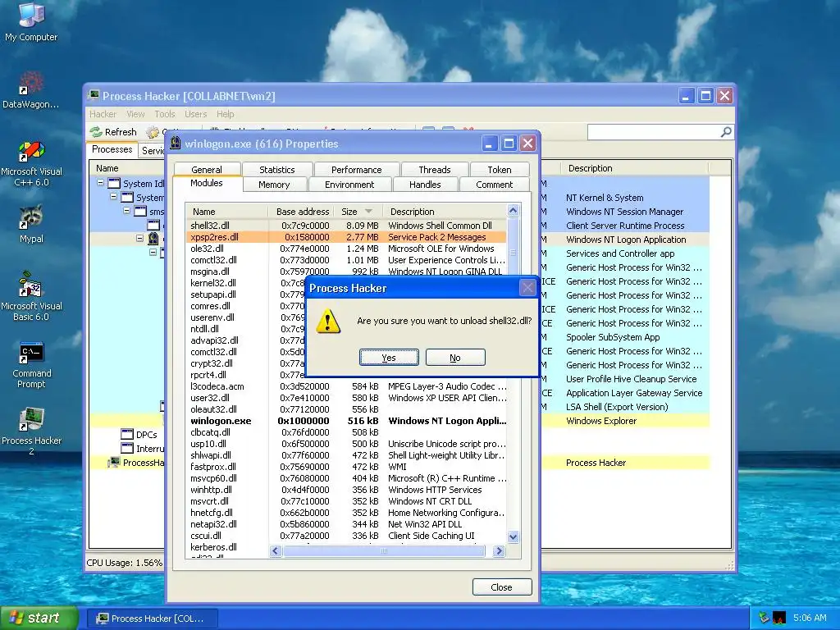Open the Mypal browser shortcut
This screenshot has height=630, width=840.
click(x=31, y=225)
